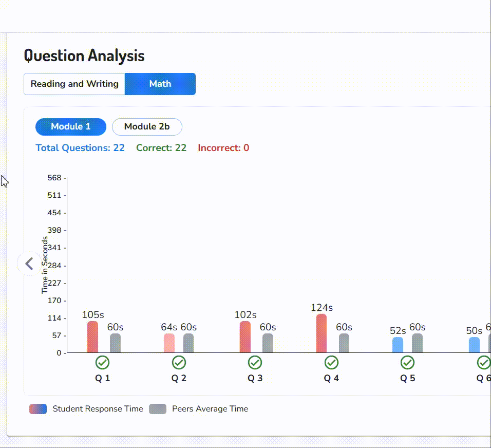Click the correct indicator under Q 4
This screenshot has width=491, height=448.
click(x=331, y=362)
